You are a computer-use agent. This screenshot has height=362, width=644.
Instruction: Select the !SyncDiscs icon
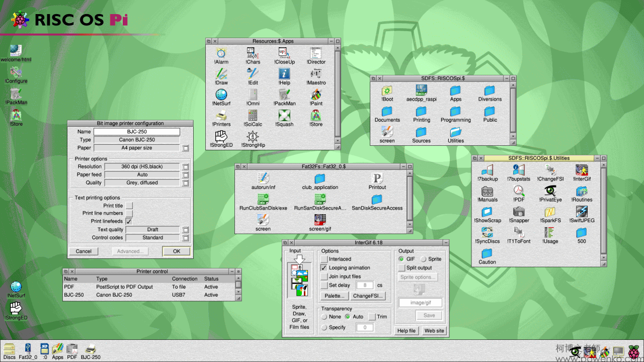click(x=487, y=234)
